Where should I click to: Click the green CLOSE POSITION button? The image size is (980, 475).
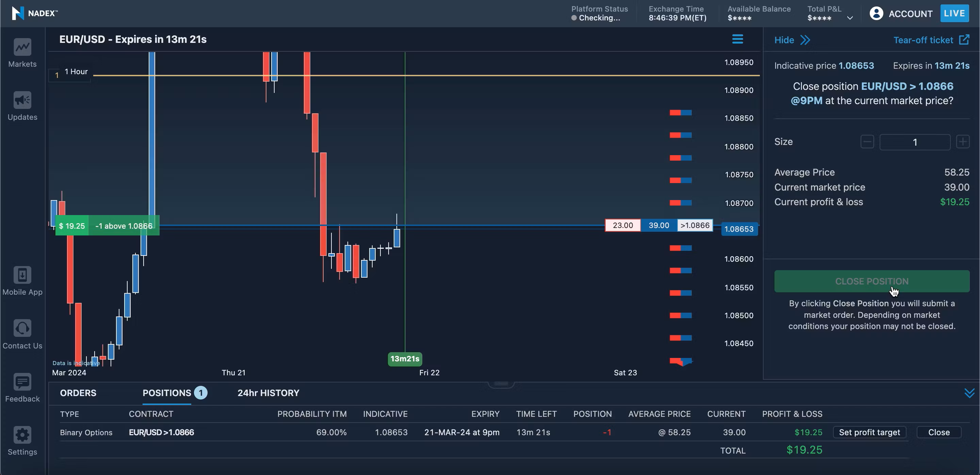(x=871, y=281)
